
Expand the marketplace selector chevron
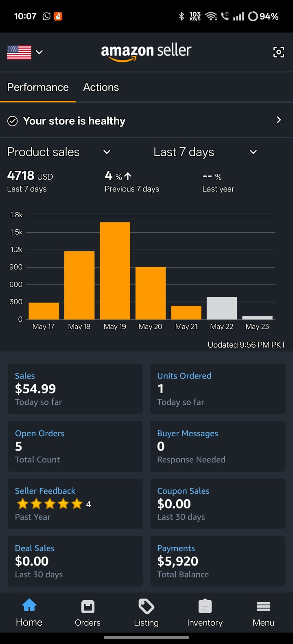tap(39, 52)
